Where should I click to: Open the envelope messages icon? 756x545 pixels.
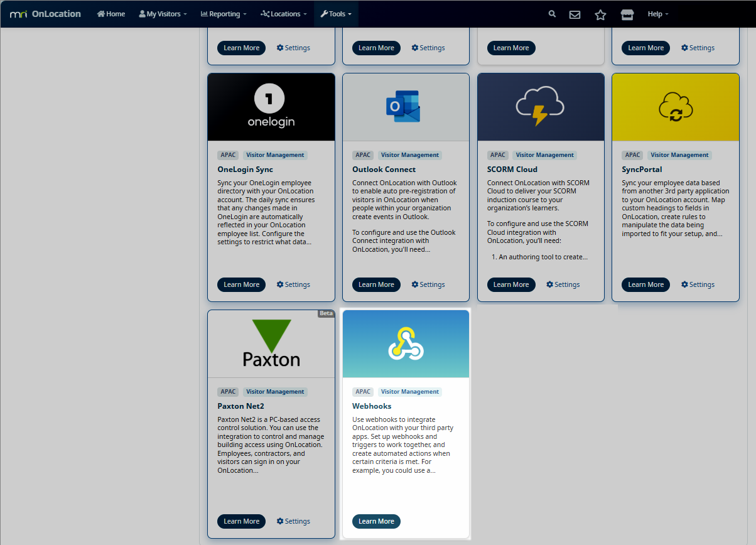[575, 14]
